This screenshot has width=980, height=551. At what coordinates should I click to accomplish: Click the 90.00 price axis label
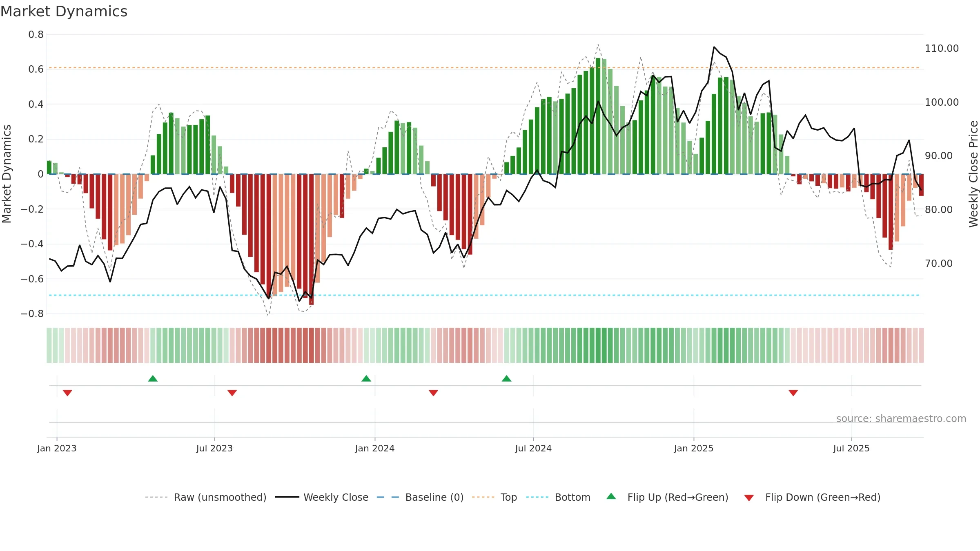(x=938, y=156)
